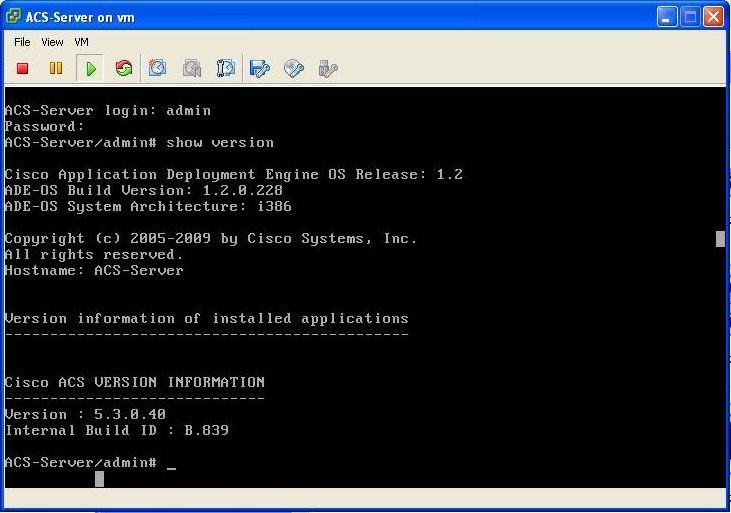Viewport: 731px width, 513px height.
Task: Maximize the ACS-Server console window
Action: click(690, 17)
